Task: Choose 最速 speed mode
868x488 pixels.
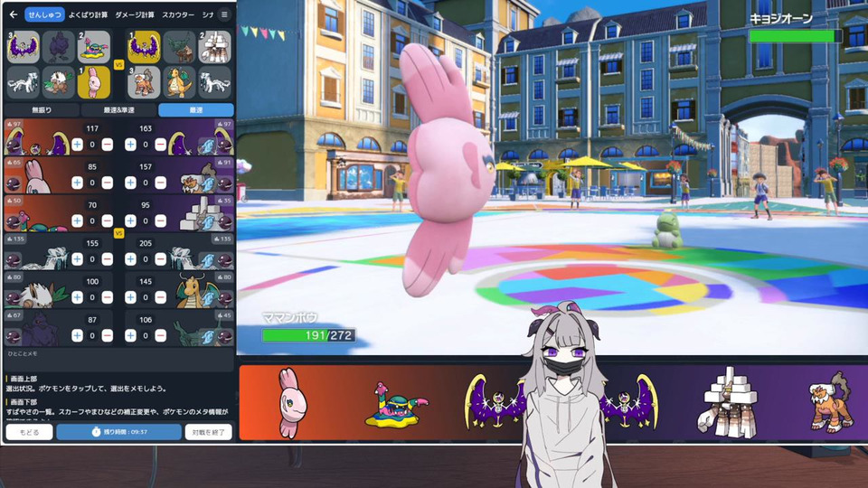Action: point(196,110)
